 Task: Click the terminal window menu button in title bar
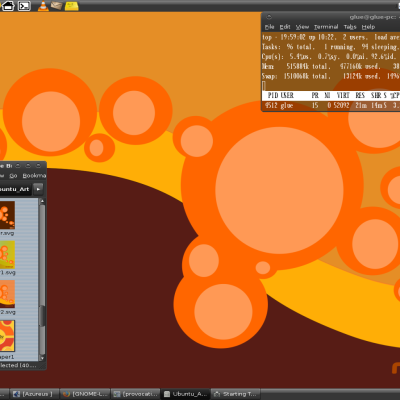(x=269, y=17)
